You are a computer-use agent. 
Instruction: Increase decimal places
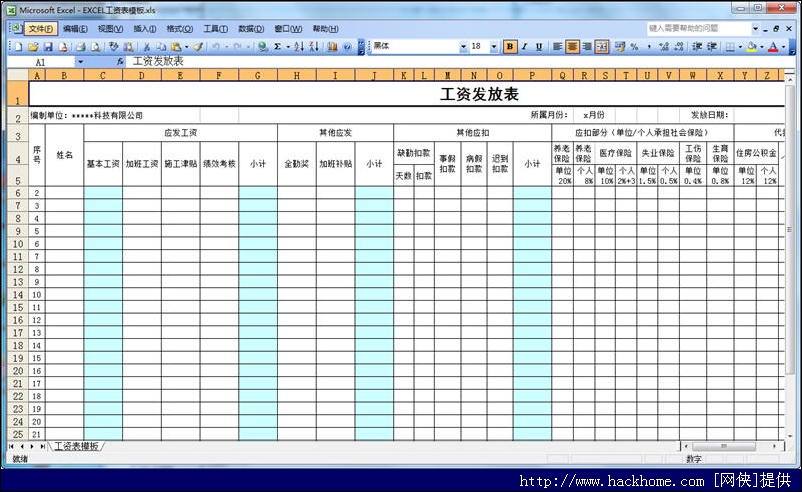tap(664, 47)
